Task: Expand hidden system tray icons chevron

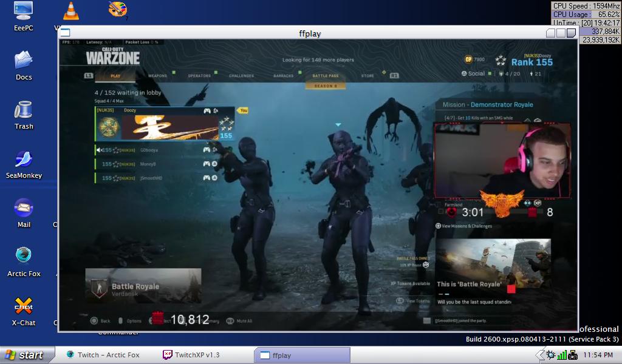Action: [540, 355]
